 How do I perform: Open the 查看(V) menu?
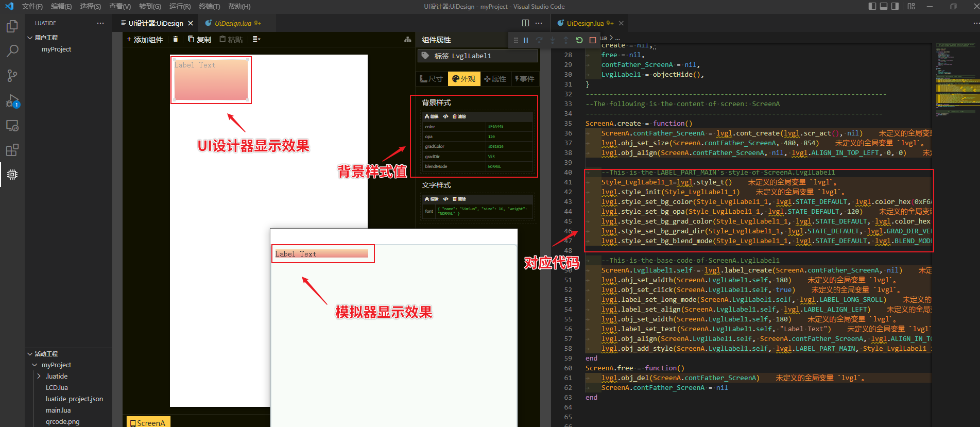[x=120, y=6]
